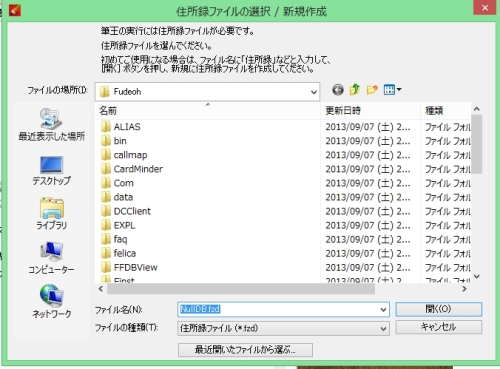Open ライブラリ in the places bar
This screenshot has height=369, width=500.
51,214
